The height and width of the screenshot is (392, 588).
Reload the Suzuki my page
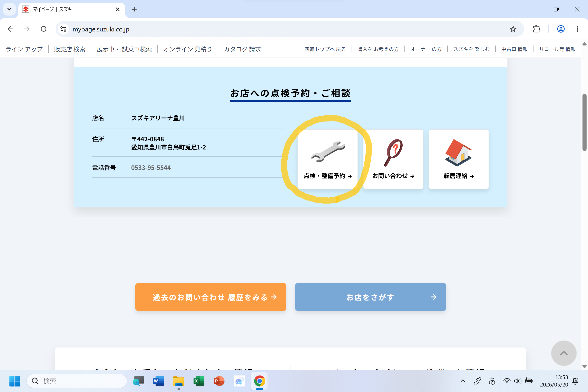pos(44,29)
